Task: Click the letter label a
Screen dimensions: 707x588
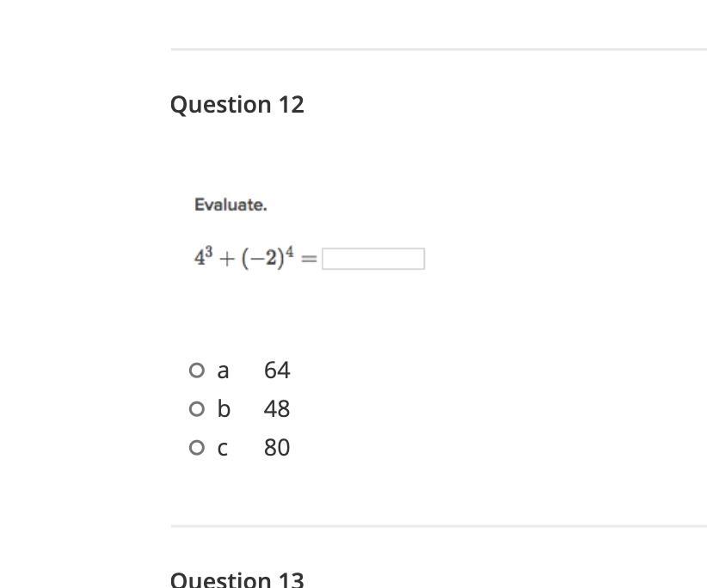Action: tap(223, 371)
